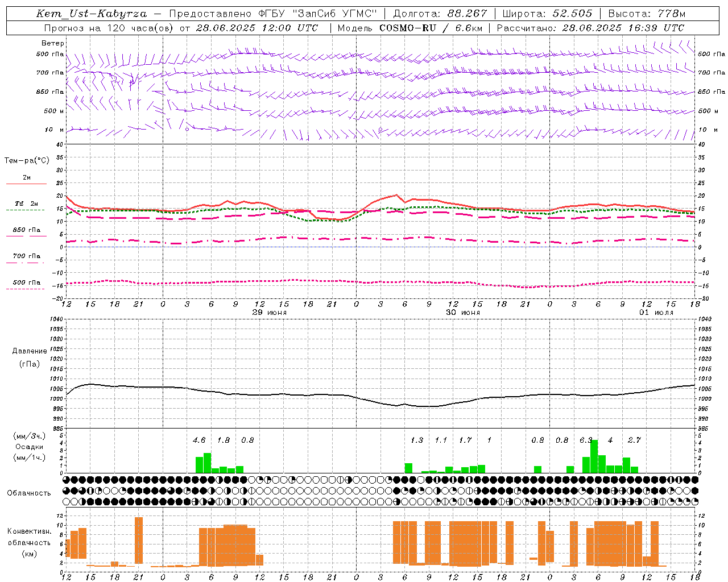Click the 6.3 precipitation total value
Screen dimensions: 728x582
(x=586, y=440)
